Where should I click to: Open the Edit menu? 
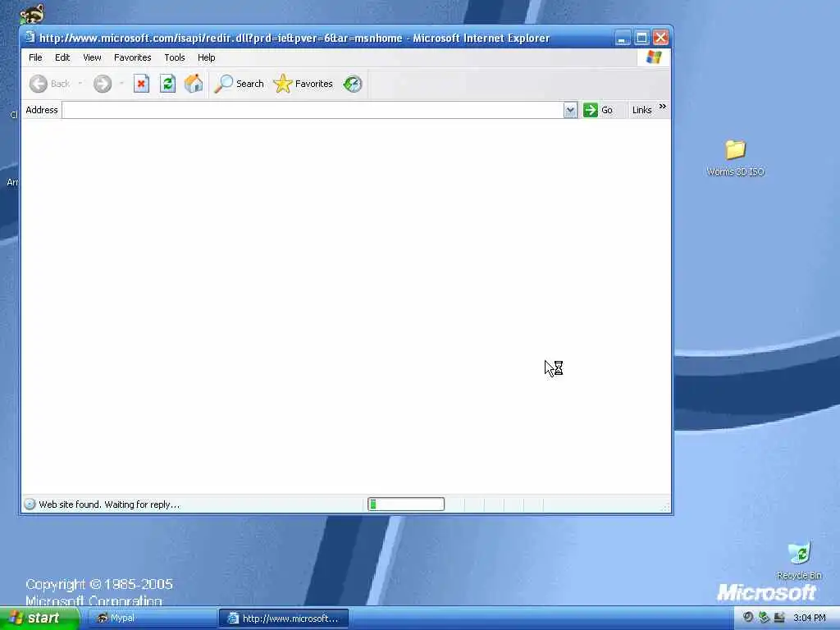pyautogui.click(x=62, y=57)
